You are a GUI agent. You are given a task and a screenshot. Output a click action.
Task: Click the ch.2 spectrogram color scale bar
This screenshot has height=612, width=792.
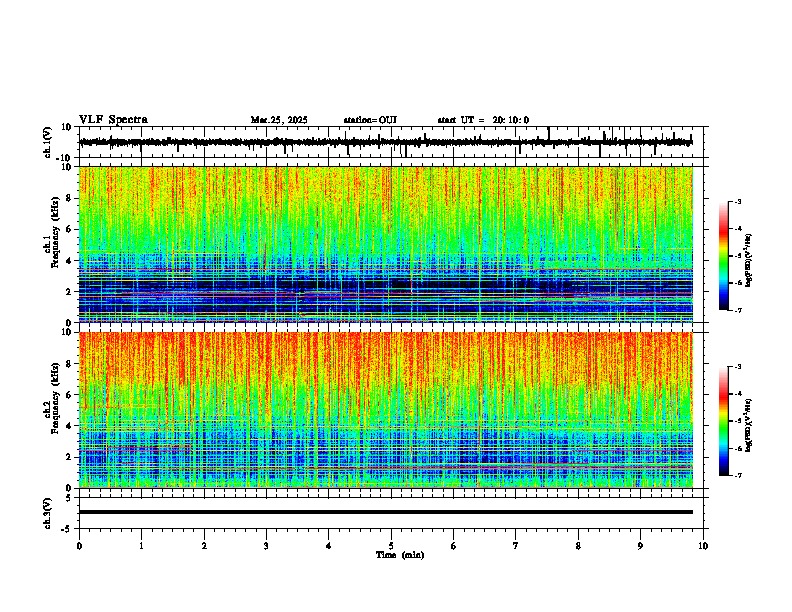[724, 421]
